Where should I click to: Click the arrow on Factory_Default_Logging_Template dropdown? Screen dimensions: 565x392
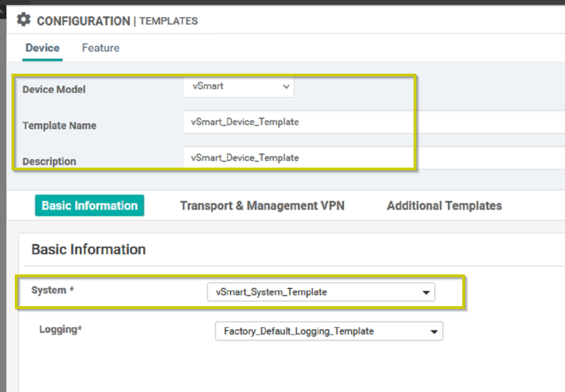[x=434, y=331]
